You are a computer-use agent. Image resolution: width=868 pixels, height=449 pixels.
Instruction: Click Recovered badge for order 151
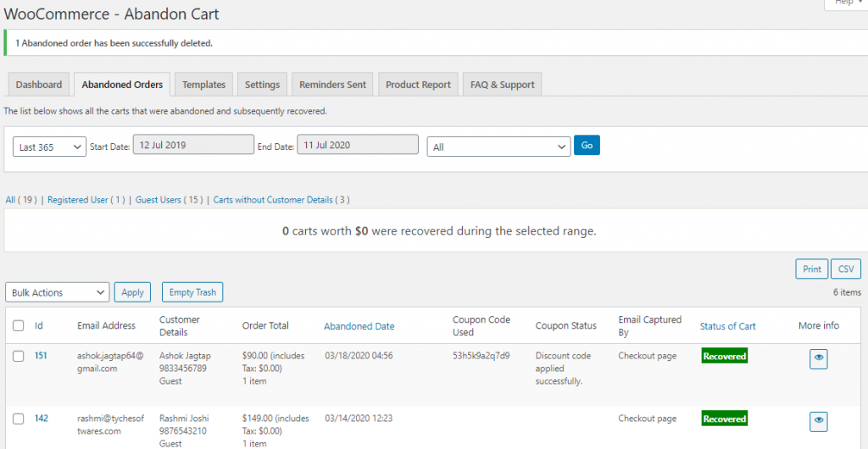(725, 356)
